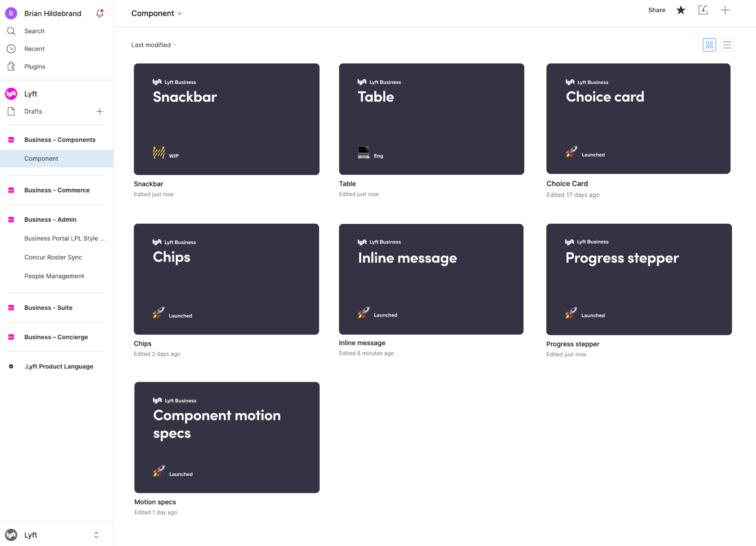Favorite this project with the star icon
The height and width of the screenshot is (546, 756).
[681, 10]
